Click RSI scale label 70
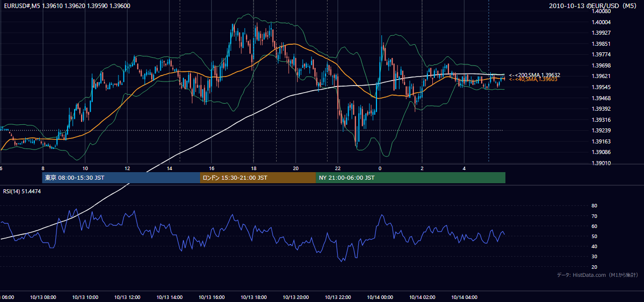 click(594, 216)
